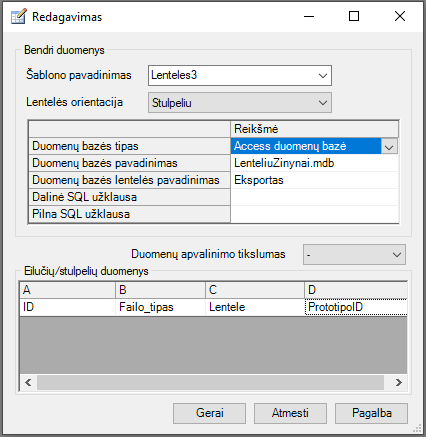This screenshot has width=426, height=437.
Task: Open help with the Pagalba button
Action: (x=371, y=413)
